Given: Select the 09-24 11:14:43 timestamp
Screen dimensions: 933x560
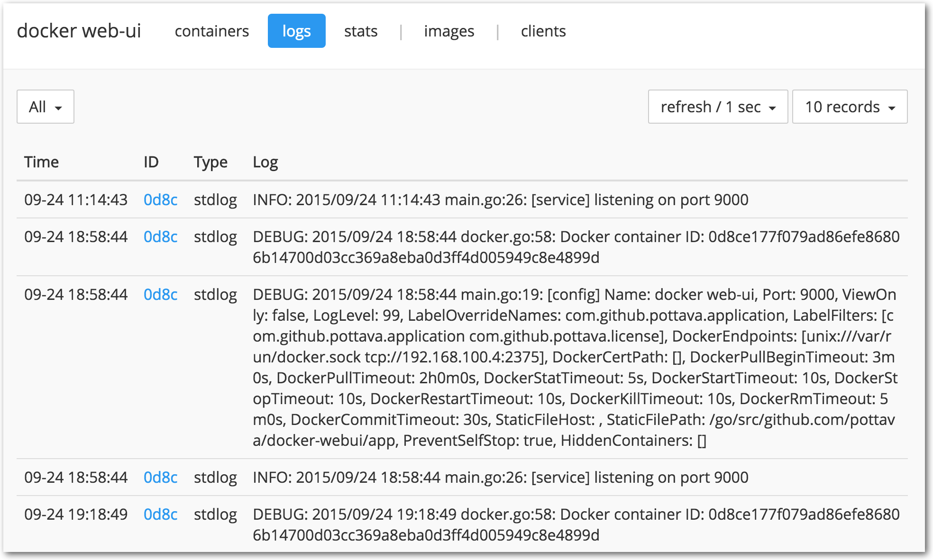Looking at the screenshot, I should pyautogui.click(x=76, y=199).
